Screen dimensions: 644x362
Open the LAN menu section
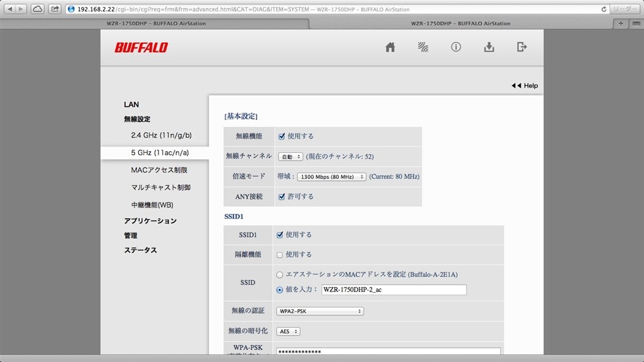pos(131,105)
